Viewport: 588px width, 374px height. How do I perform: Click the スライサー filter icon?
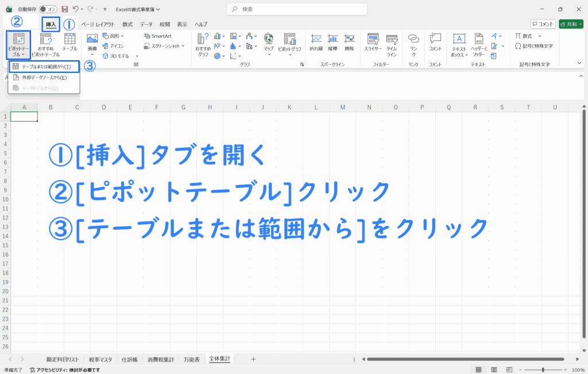click(x=373, y=44)
